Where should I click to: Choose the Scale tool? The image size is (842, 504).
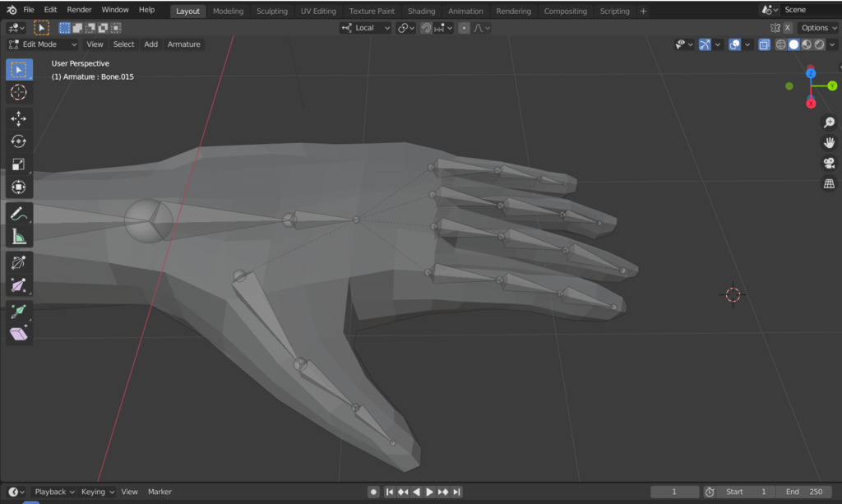tap(19, 164)
